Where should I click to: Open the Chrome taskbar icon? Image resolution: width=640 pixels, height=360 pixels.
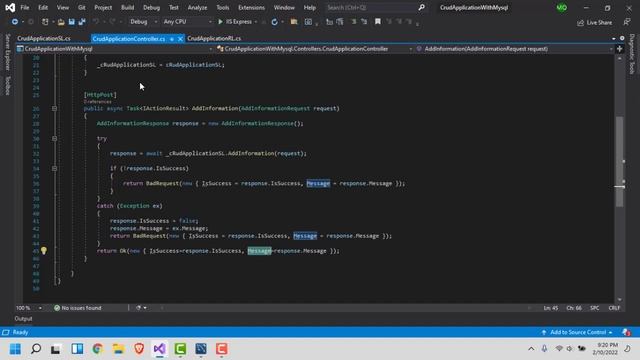[98, 349]
